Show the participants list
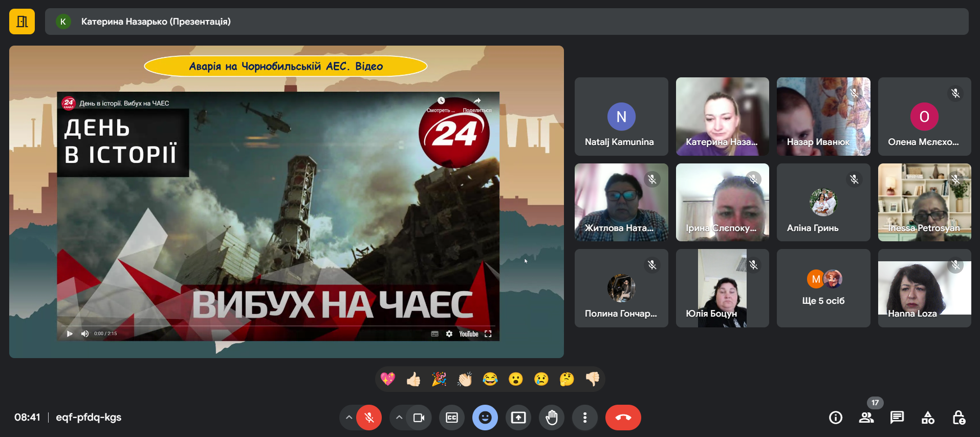Viewport: 980px width, 437px height. (x=866, y=418)
